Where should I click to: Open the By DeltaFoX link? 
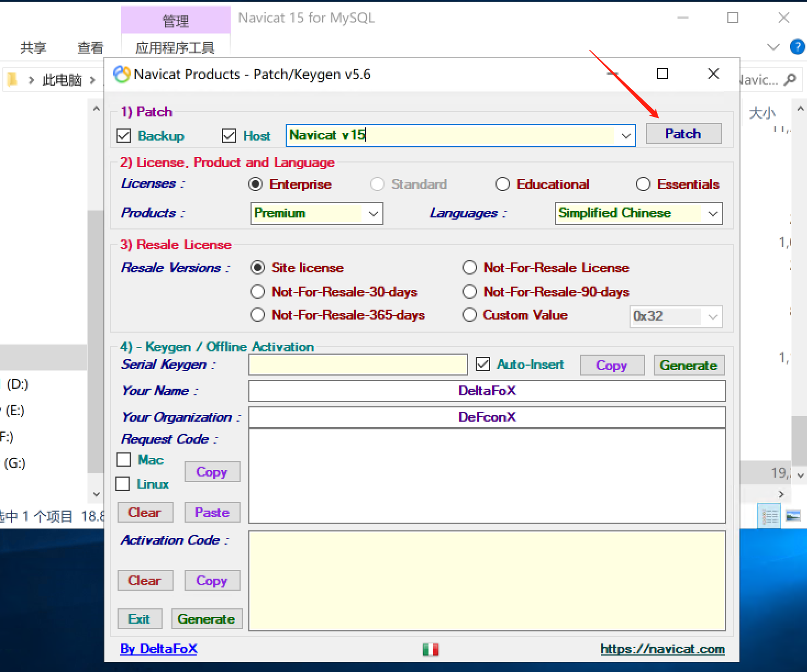(159, 649)
